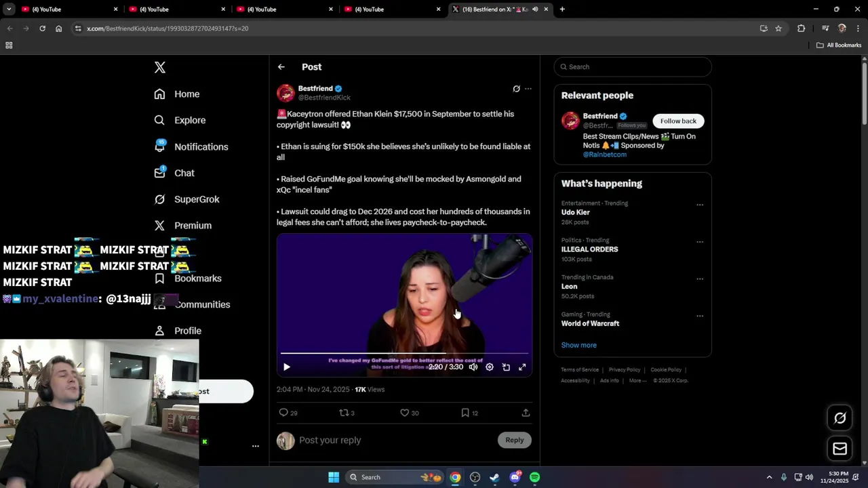Click the Bestfriend author avatar on the post
The width and height of the screenshot is (868, 488).
click(x=285, y=93)
